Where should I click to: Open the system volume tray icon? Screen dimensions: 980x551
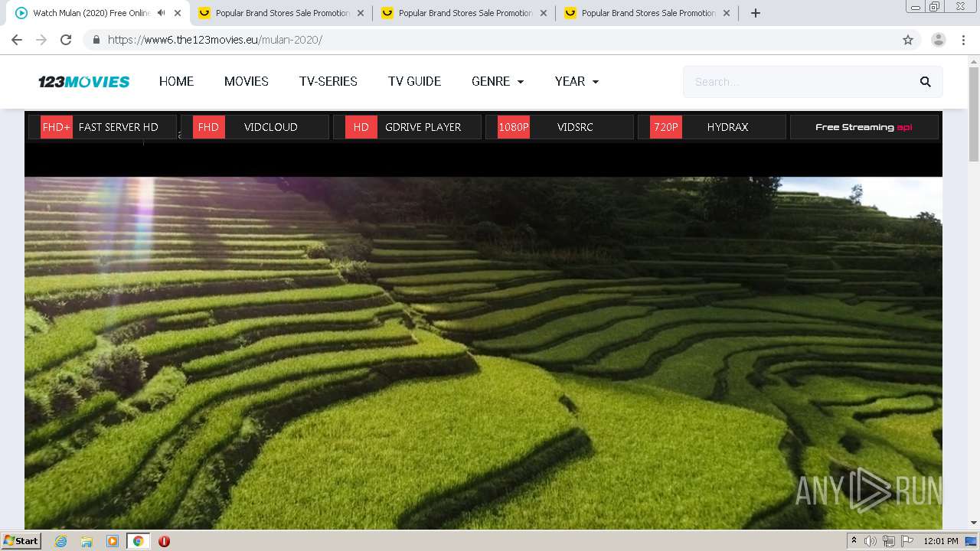[871, 541]
